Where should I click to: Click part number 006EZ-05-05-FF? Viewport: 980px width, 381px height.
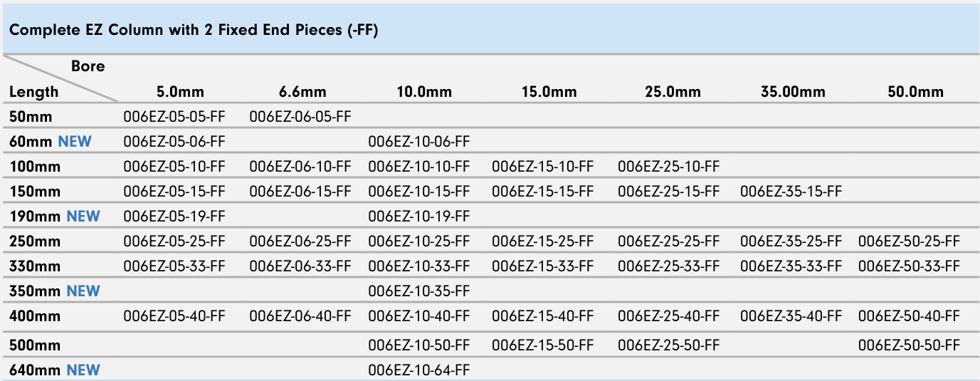click(x=174, y=117)
